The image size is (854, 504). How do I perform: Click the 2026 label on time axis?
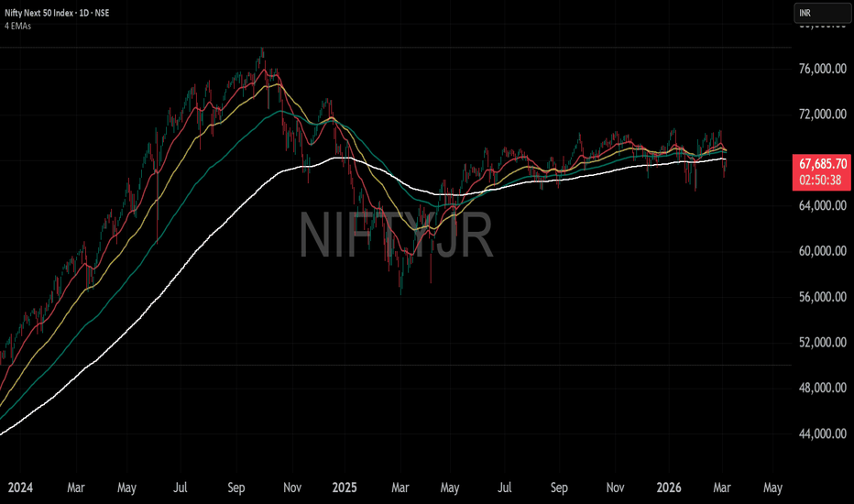click(669, 488)
